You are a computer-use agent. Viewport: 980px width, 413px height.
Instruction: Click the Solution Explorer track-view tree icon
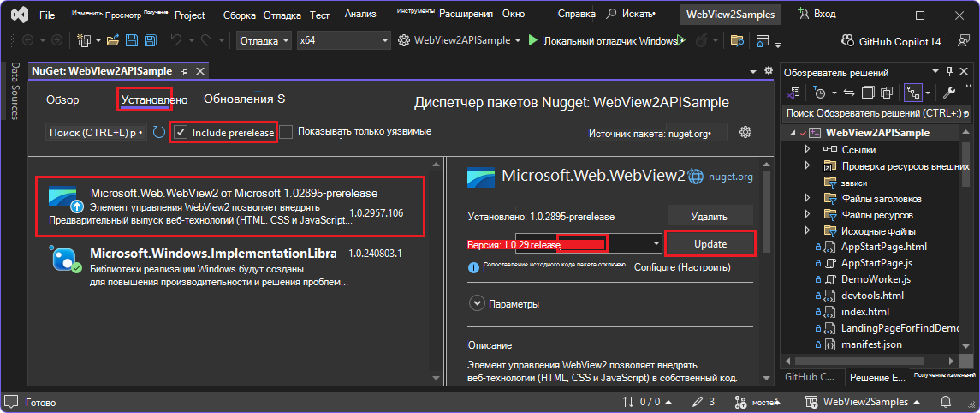[913, 93]
